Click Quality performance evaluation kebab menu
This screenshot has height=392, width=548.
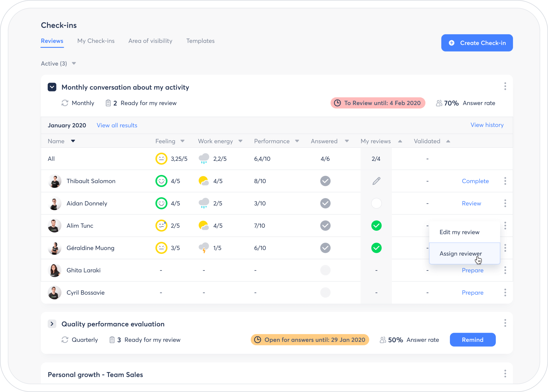coord(505,323)
